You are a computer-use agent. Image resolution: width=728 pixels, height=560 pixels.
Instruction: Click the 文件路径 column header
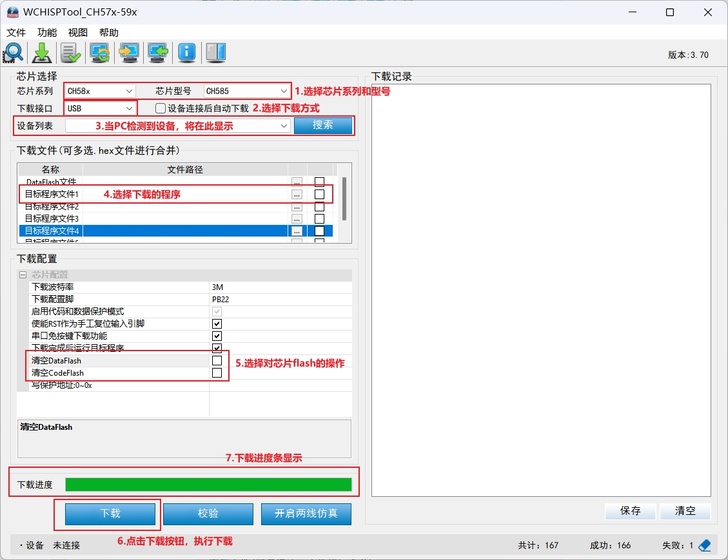coord(185,169)
